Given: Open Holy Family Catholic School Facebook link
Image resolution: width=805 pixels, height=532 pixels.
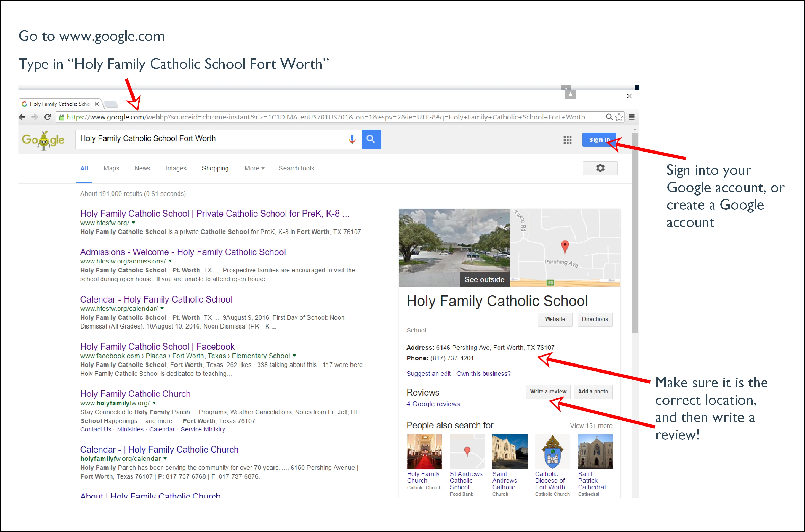Looking at the screenshot, I should point(157,347).
